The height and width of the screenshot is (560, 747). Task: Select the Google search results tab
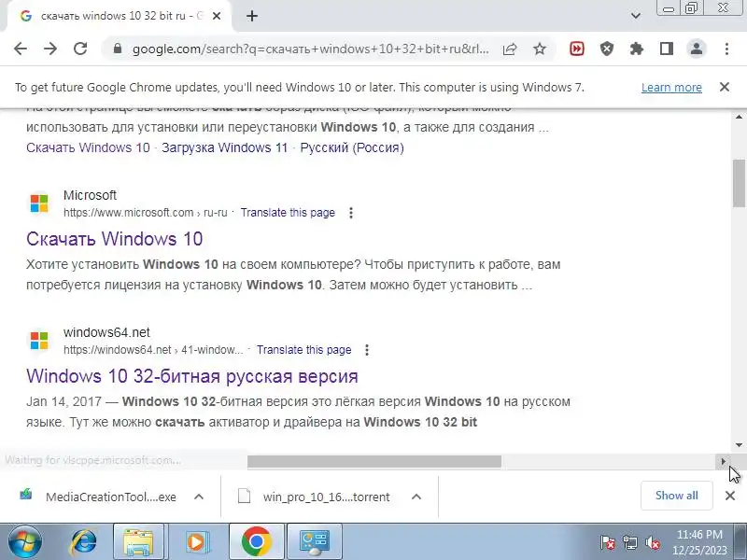coord(119,16)
